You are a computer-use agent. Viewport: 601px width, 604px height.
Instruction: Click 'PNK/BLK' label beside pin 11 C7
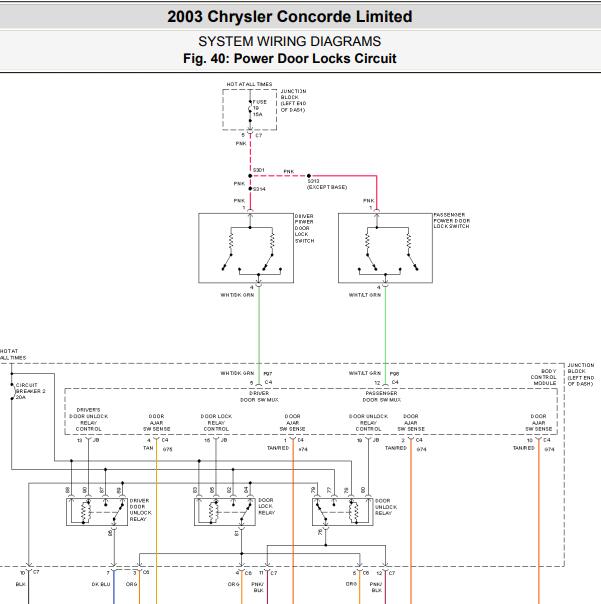click(258, 587)
